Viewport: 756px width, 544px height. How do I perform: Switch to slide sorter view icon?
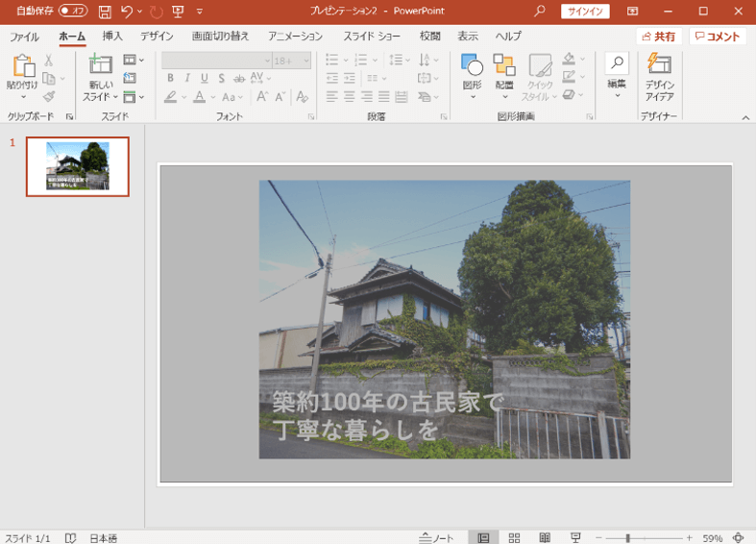[514, 538]
